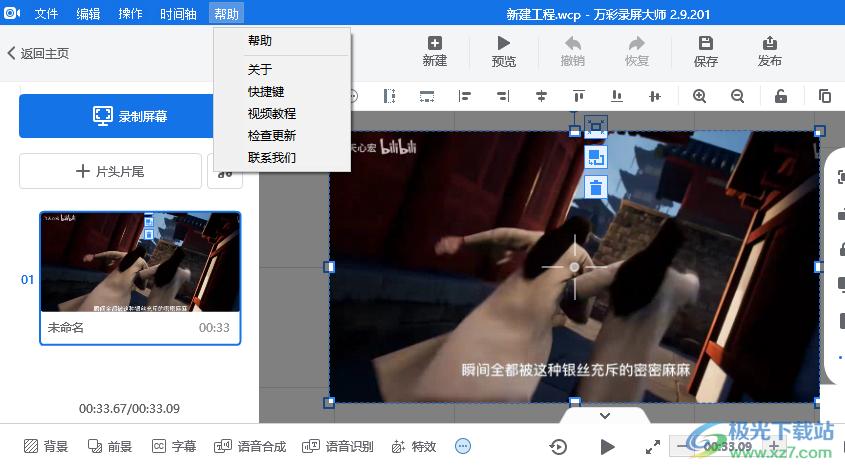Add an intro/outro with 片头片尾 button
845x469 pixels.
point(110,171)
